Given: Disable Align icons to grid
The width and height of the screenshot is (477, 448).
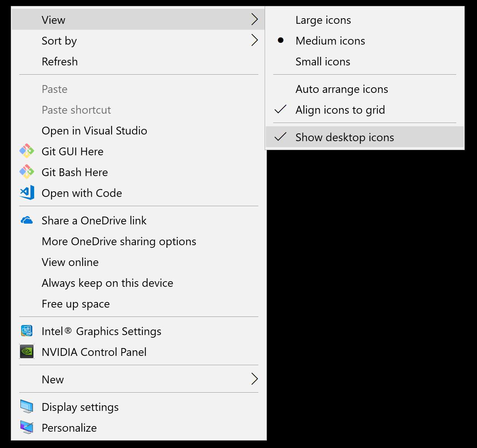Looking at the screenshot, I should [x=340, y=110].
